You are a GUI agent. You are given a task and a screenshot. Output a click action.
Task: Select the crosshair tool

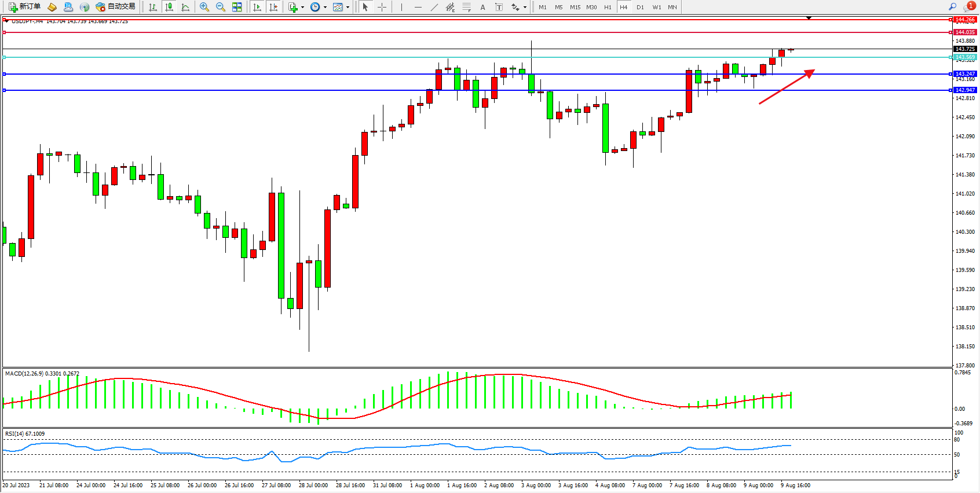click(x=382, y=7)
